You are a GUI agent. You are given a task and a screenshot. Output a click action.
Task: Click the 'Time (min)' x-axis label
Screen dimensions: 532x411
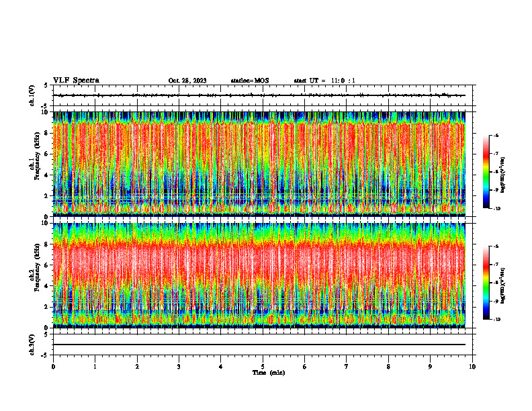click(269, 373)
